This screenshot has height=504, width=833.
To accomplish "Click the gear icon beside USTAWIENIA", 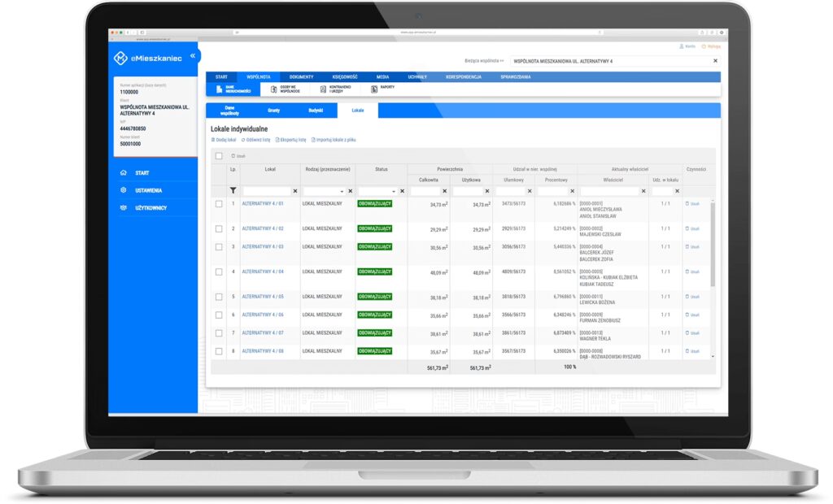I will (x=123, y=190).
